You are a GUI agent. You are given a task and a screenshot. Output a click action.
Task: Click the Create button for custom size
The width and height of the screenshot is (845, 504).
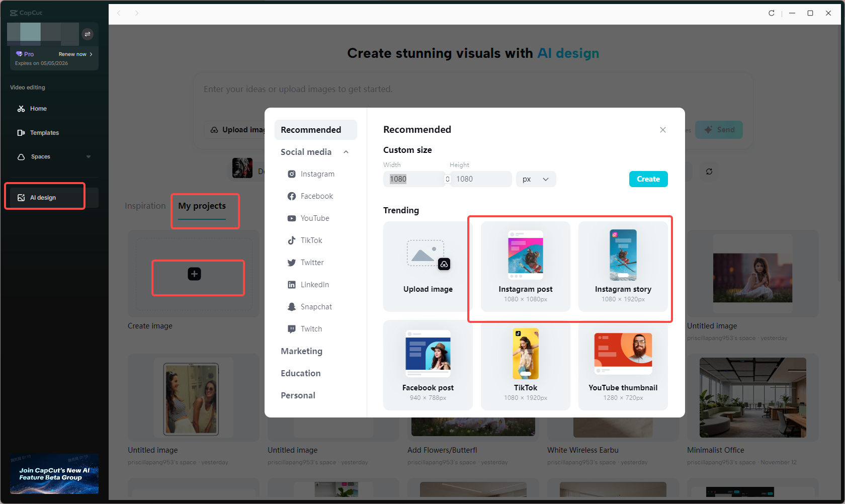(x=648, y=179)
